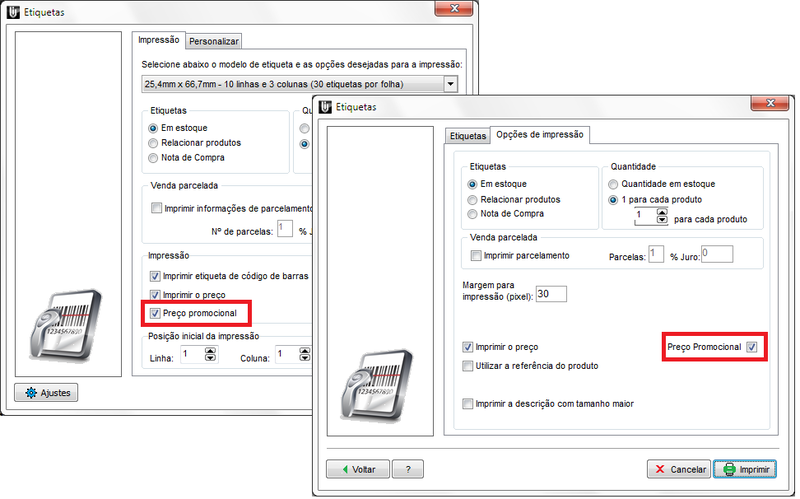Enable Utilizar a referência do produto
The image size is (800, 499).
[468, 366]
